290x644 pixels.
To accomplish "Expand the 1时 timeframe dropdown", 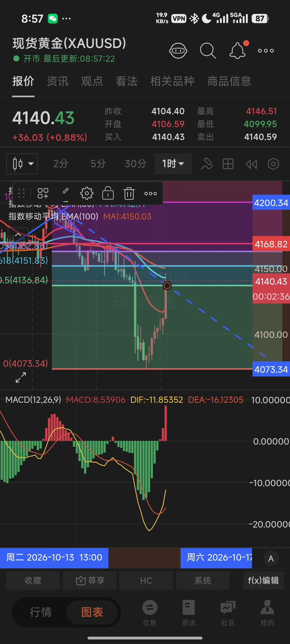I will coord(173,164).
